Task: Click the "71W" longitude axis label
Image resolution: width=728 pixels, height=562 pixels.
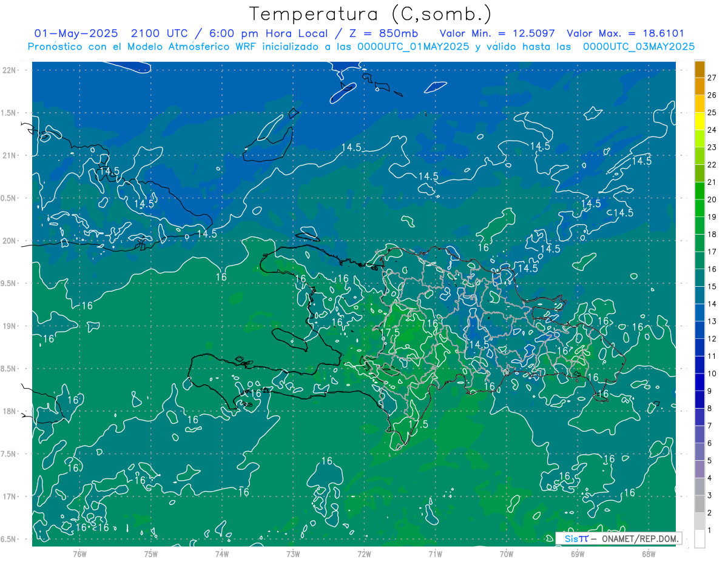Action: pos(435,554)
